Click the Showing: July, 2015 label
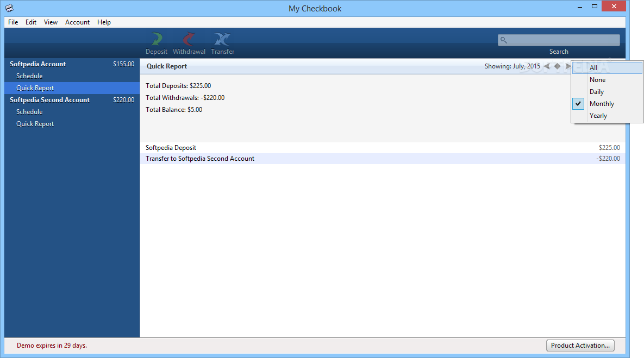The height and width of the screenshot is (358, 644). [x=512, y=66]
